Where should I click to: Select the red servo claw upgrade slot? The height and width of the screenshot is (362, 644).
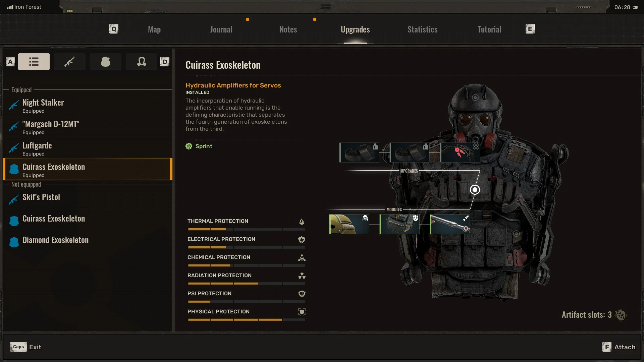pos(460,153)
